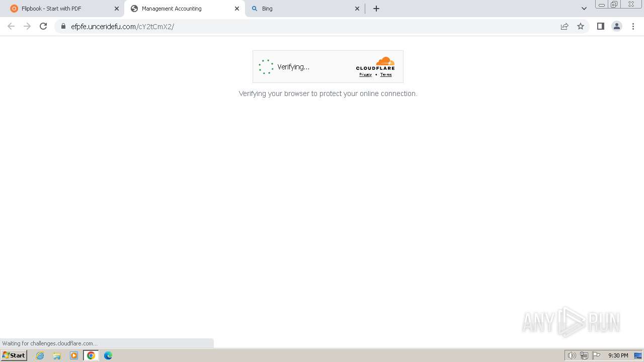Select 'Verifying your browser' message text
Viewport: 644px width, 362px height.
pos(328,94)
